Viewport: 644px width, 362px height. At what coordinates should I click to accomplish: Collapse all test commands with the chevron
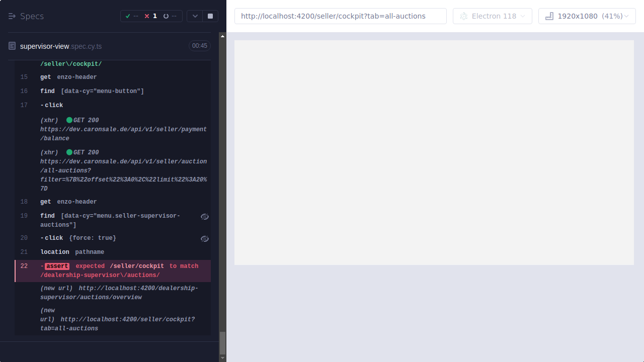(195, 16)
